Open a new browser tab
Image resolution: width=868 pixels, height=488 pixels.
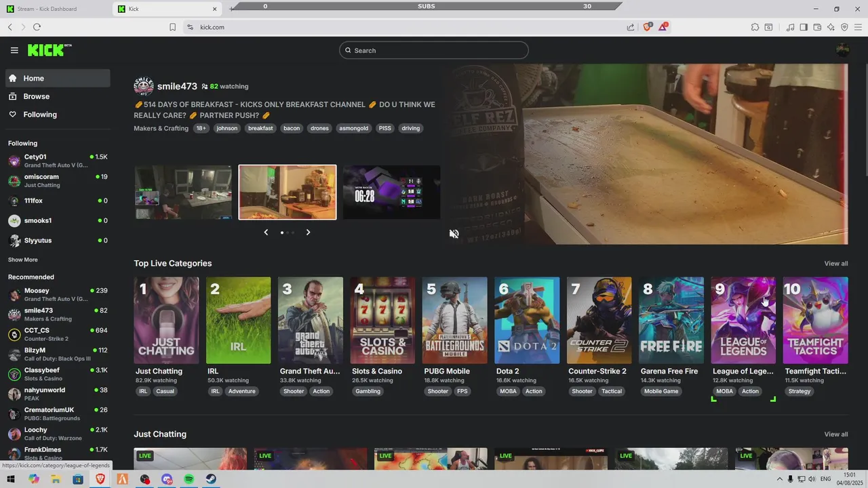(232, 9)
